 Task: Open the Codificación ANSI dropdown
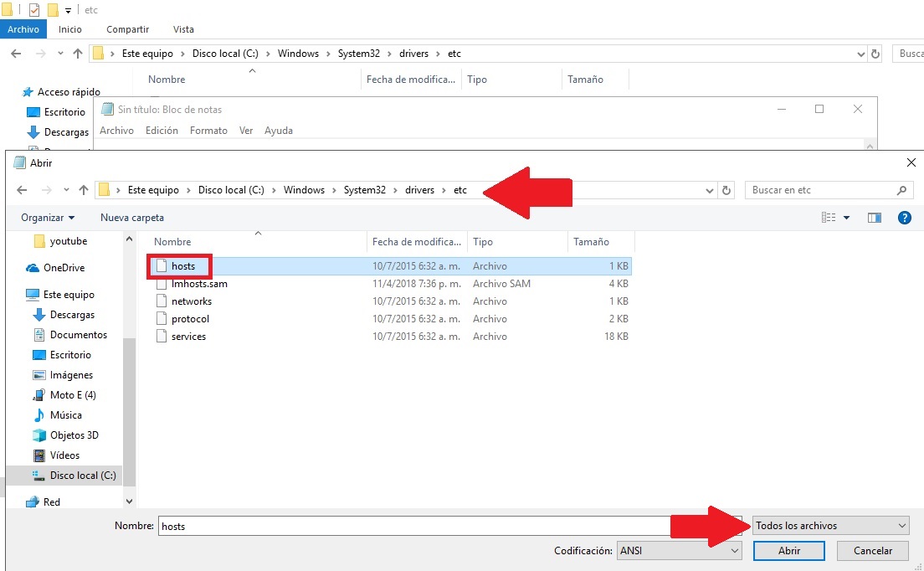tap(679, 550)
